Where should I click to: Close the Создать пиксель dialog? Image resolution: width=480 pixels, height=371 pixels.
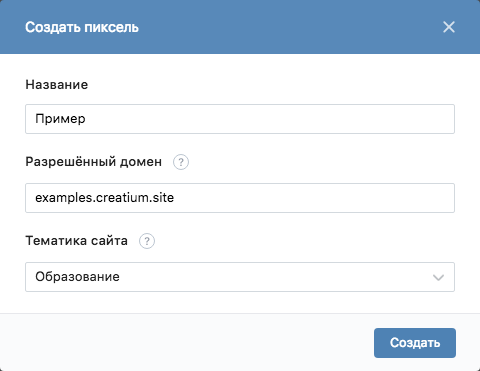[x=449, y=27]
